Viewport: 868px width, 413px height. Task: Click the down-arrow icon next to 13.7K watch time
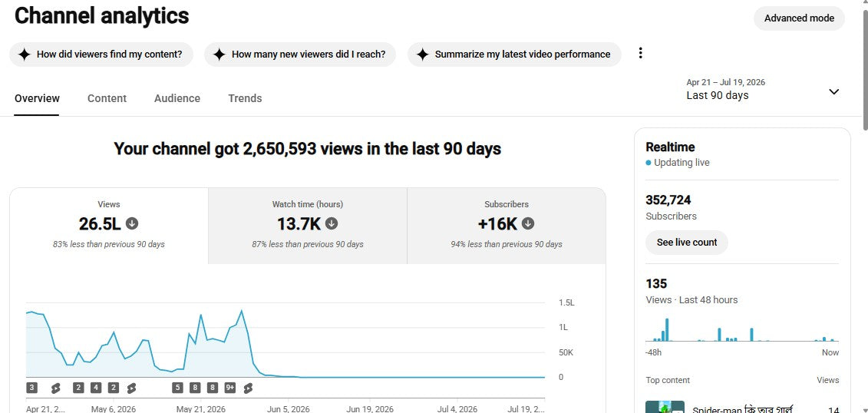tap(331, 223)
